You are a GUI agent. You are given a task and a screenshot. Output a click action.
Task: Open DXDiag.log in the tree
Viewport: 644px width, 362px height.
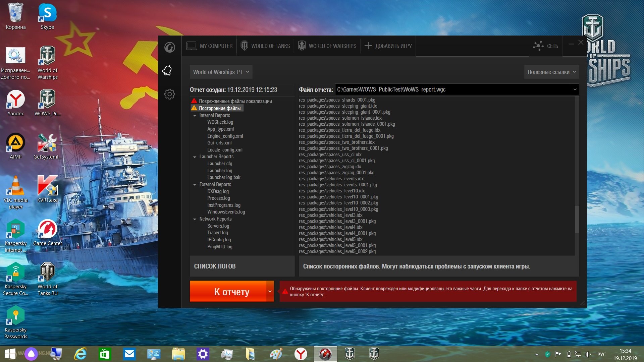(218, 191)
